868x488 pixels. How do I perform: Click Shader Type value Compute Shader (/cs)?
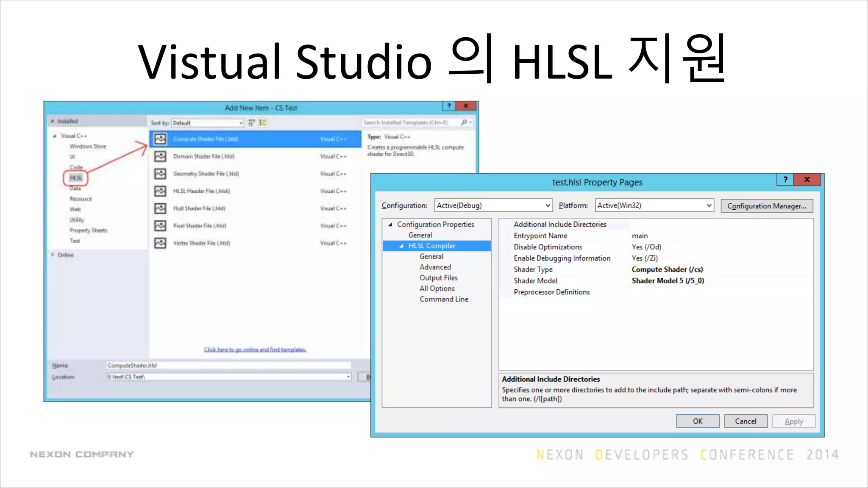[x=667, y=269]
